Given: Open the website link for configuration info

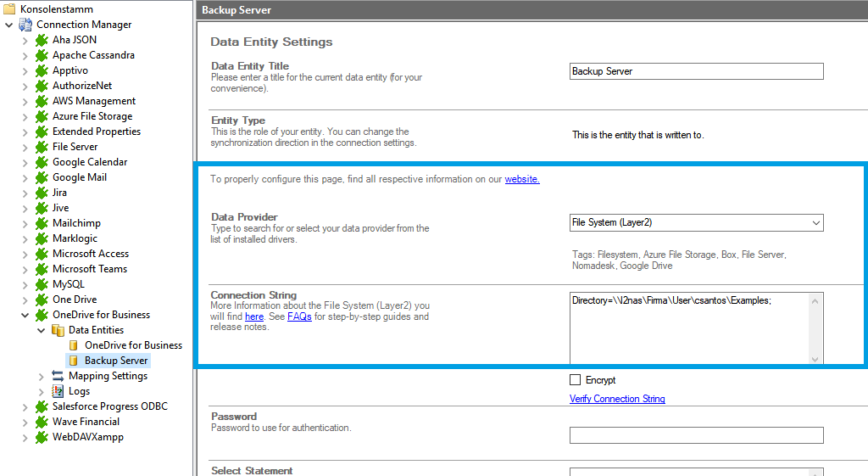Looking at the screenshot, I should pyautogui.click(x=521, y=179).
